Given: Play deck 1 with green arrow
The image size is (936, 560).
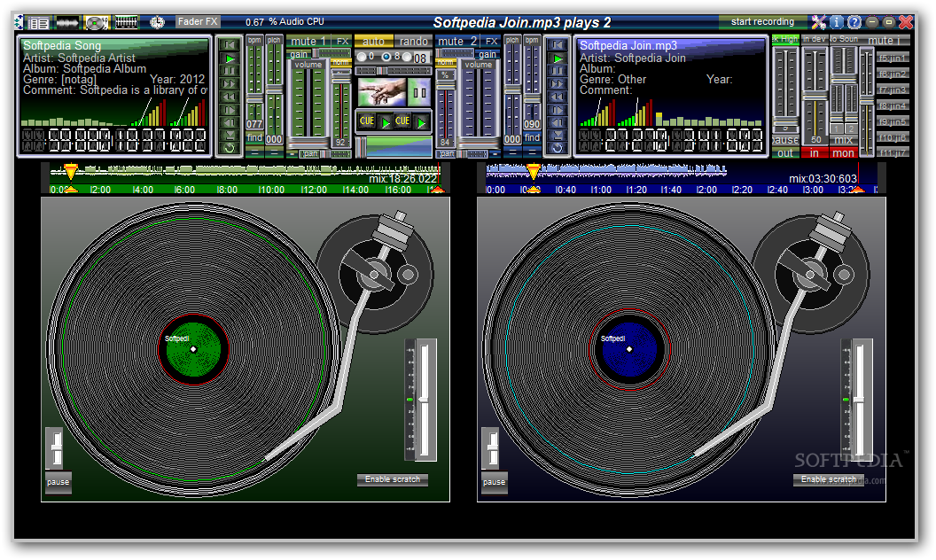Looking at the screenshot, I should [x=230, y=58].
